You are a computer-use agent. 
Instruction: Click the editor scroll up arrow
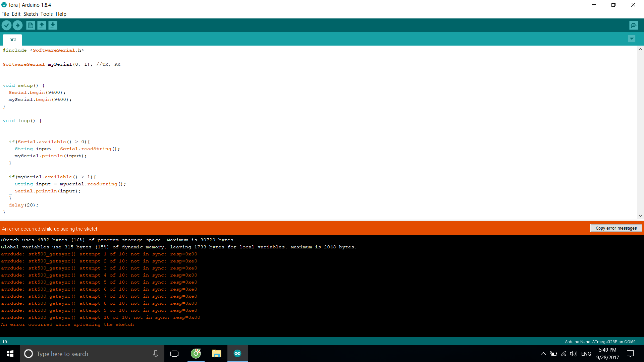pyautogui.click(x=640, y=49)
